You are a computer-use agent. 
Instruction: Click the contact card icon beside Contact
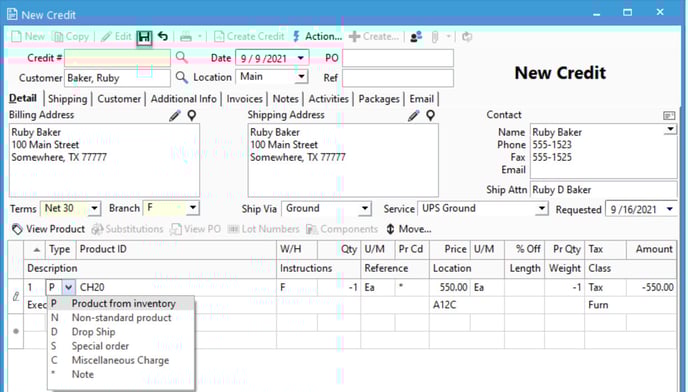pos(669,115)
